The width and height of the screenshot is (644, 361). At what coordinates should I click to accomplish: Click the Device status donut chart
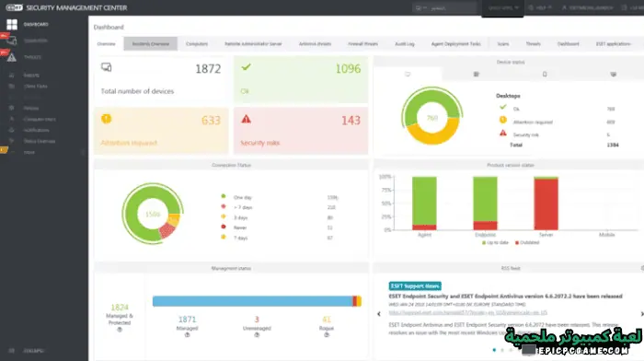(x=432, y=116)
